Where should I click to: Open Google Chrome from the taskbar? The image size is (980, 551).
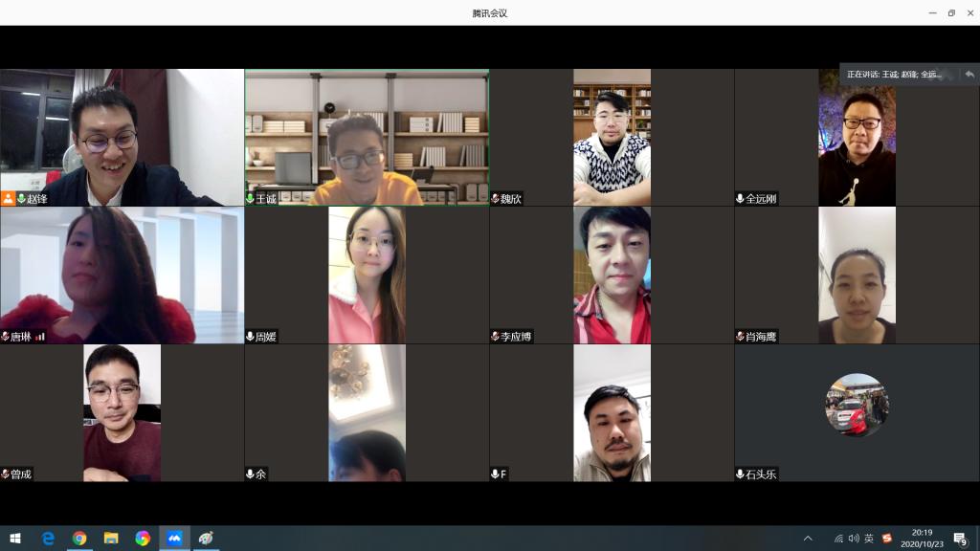[x=79, y=538]
